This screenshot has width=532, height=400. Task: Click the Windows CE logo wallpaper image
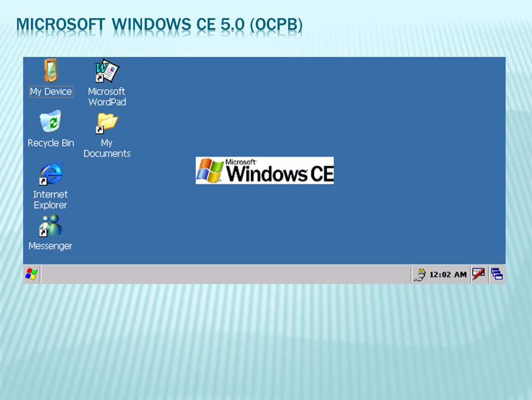[265, 170]
